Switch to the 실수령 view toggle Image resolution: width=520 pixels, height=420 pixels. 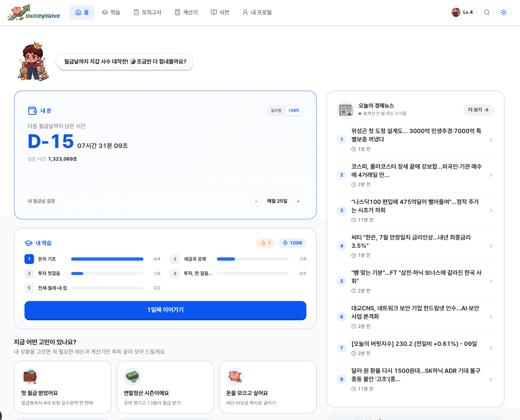tap(276, 110)
